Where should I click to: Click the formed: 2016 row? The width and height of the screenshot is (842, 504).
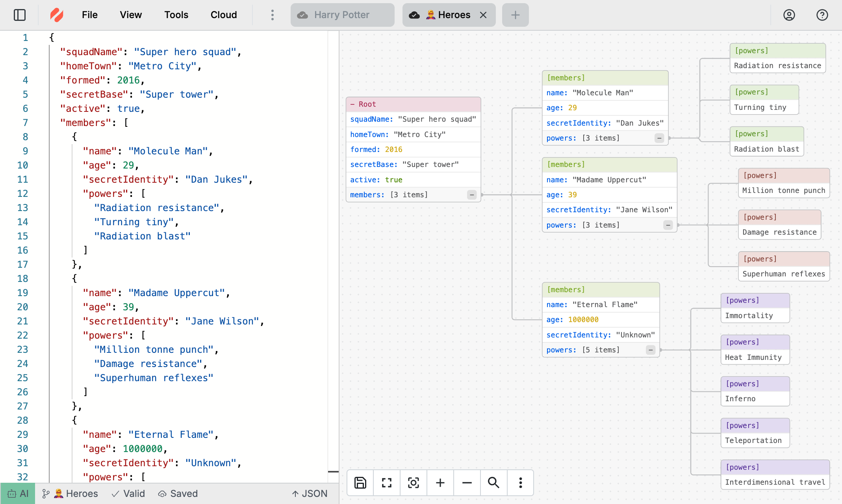coord(413,150)
